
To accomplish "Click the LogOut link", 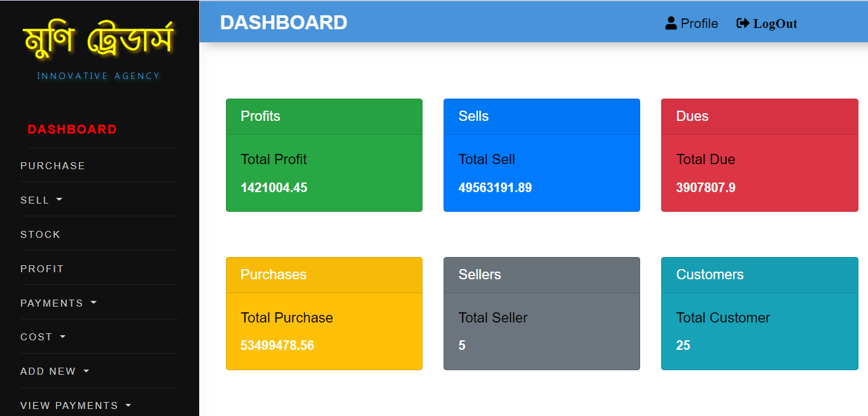I will pos(775,23).
